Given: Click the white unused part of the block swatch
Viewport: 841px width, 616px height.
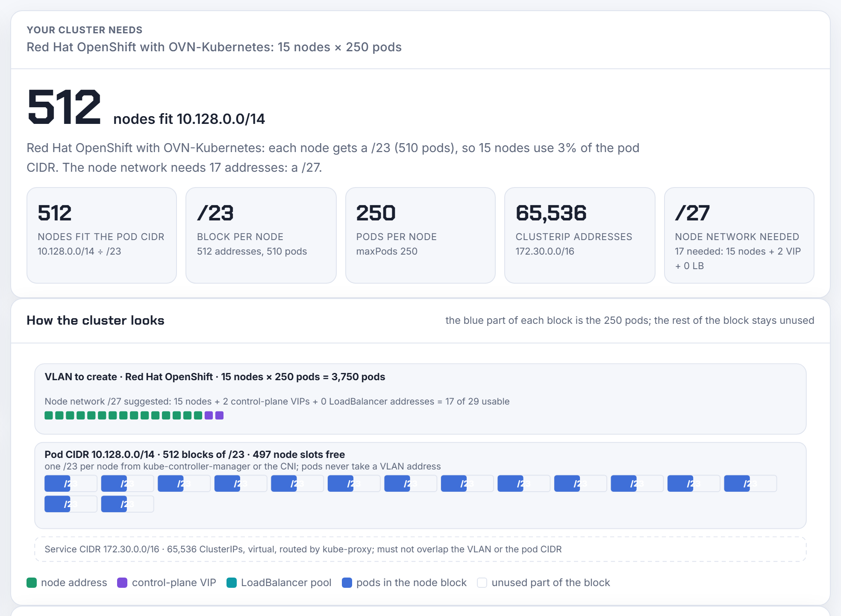Looking at the screenshot, I should [x=482, y=583].
